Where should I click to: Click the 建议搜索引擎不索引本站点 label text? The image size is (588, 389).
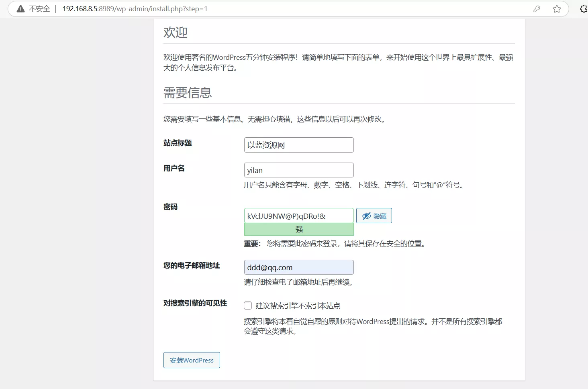pyautogui.click(x=298, y=306)
